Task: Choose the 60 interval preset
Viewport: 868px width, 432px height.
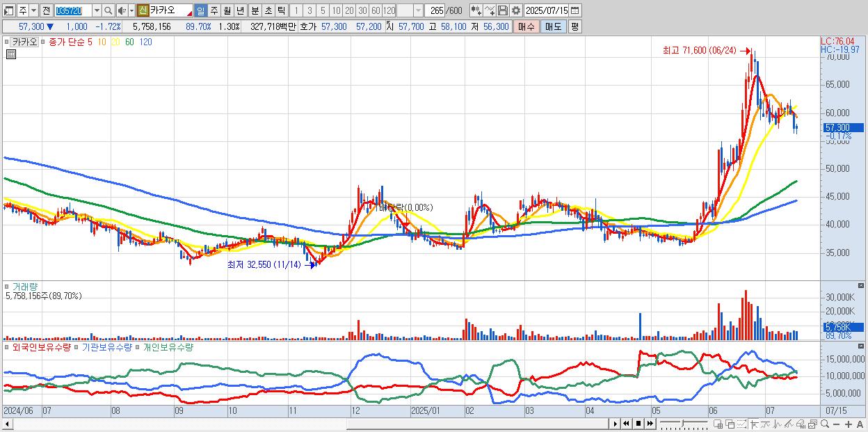Action: pos(376,11)
